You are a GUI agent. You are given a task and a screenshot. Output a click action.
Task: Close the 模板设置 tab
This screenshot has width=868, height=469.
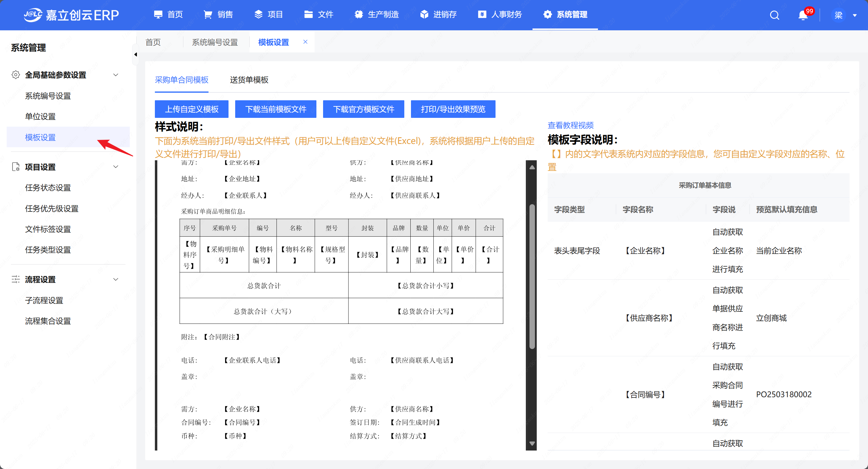tap(305, 42)
